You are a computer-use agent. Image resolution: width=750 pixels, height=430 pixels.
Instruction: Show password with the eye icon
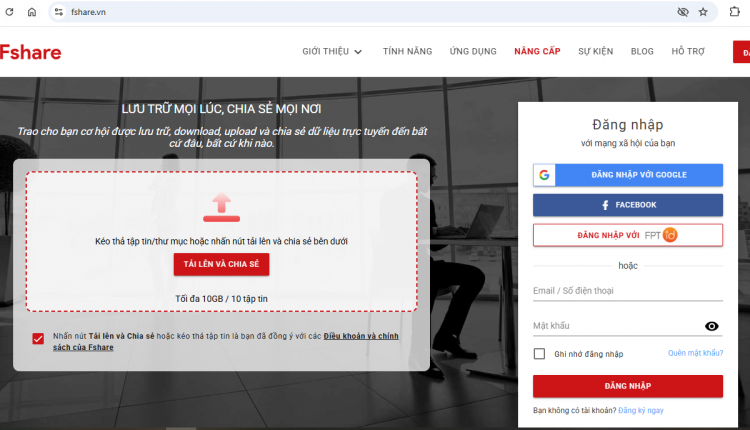(712, 326)
